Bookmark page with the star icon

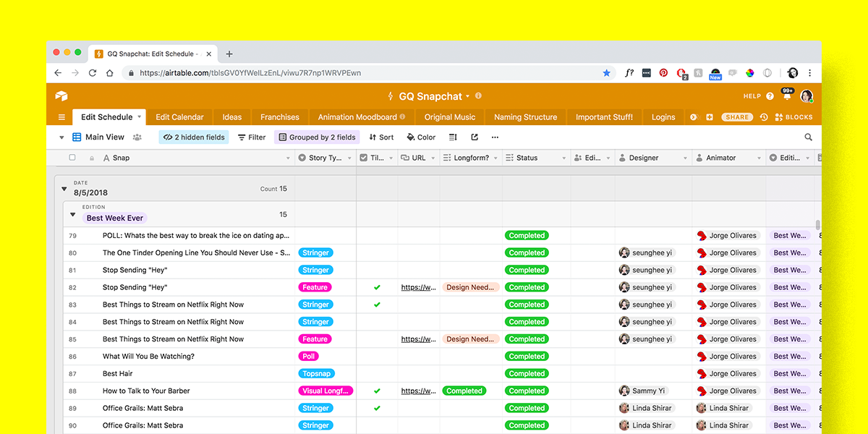[x=607, y=73]
